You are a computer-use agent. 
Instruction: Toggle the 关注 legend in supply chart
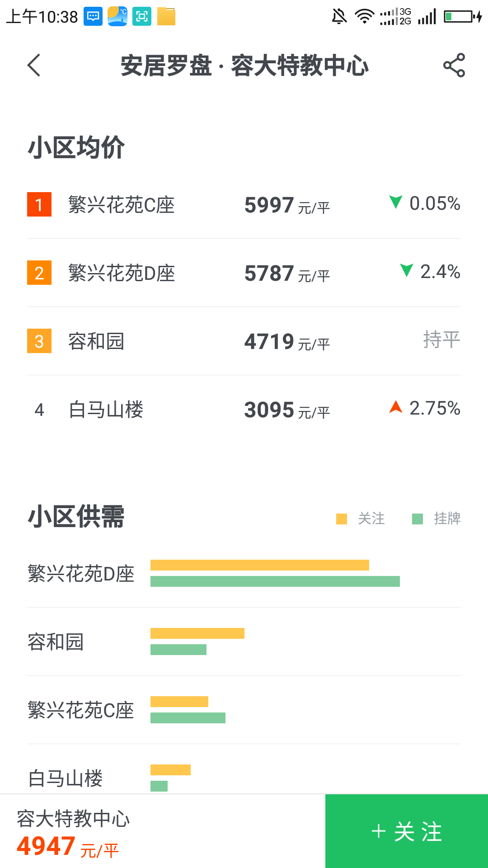361,519
